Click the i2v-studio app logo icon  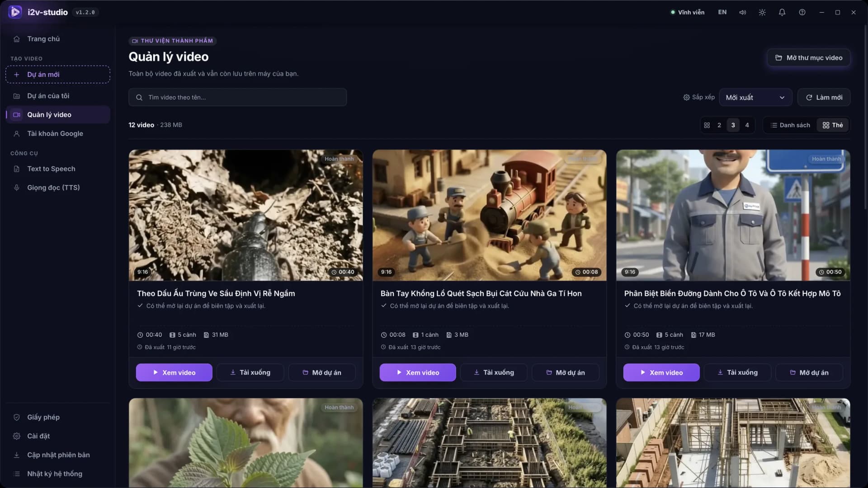tap(15, 12)
